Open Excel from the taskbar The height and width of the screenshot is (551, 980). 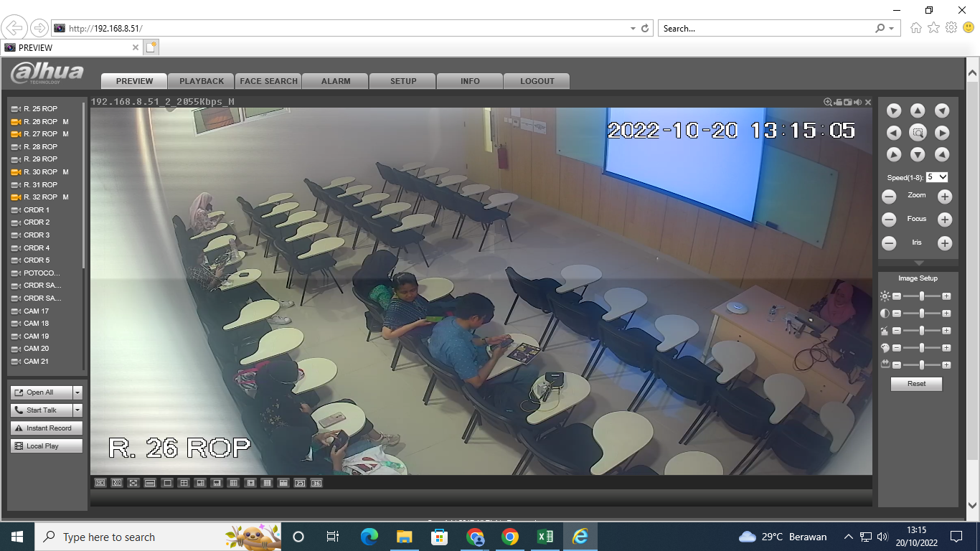(x=545, y=537)
